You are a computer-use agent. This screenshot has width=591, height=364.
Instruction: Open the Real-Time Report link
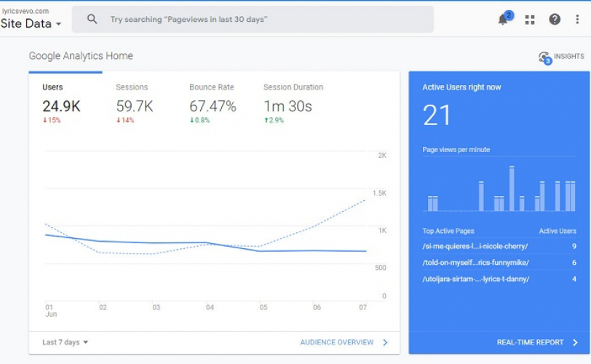pyautogui.click(x=531, y=342)
